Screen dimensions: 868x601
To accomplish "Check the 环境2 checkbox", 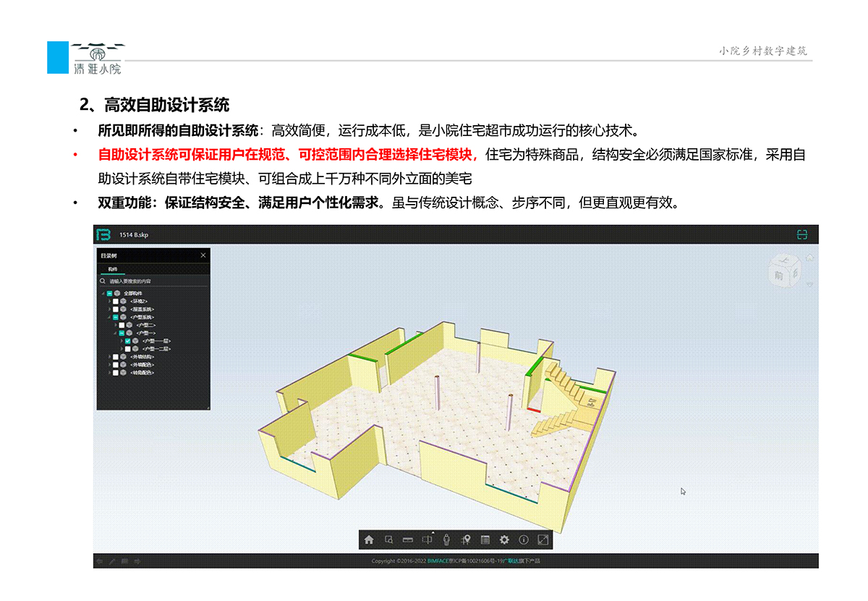I will [115, 301].
